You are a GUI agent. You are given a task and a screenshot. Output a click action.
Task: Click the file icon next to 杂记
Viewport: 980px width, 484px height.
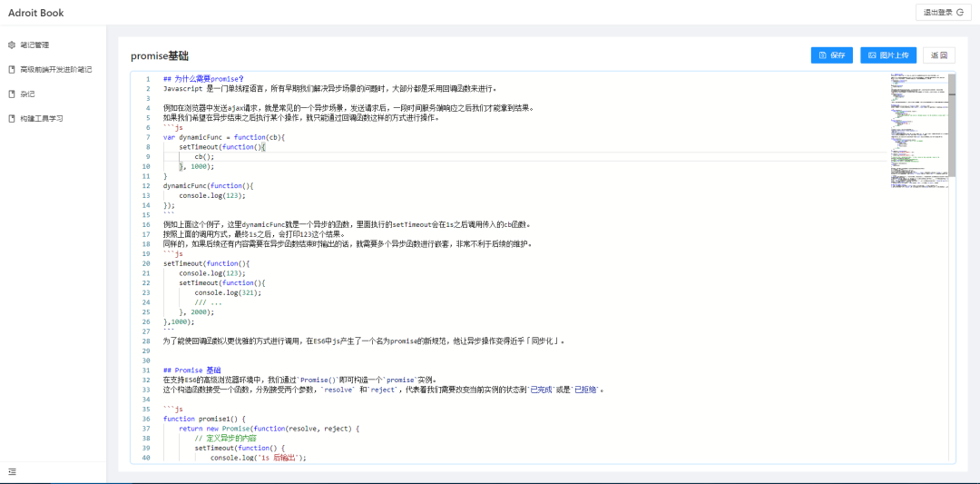click(x=11, y=94)
